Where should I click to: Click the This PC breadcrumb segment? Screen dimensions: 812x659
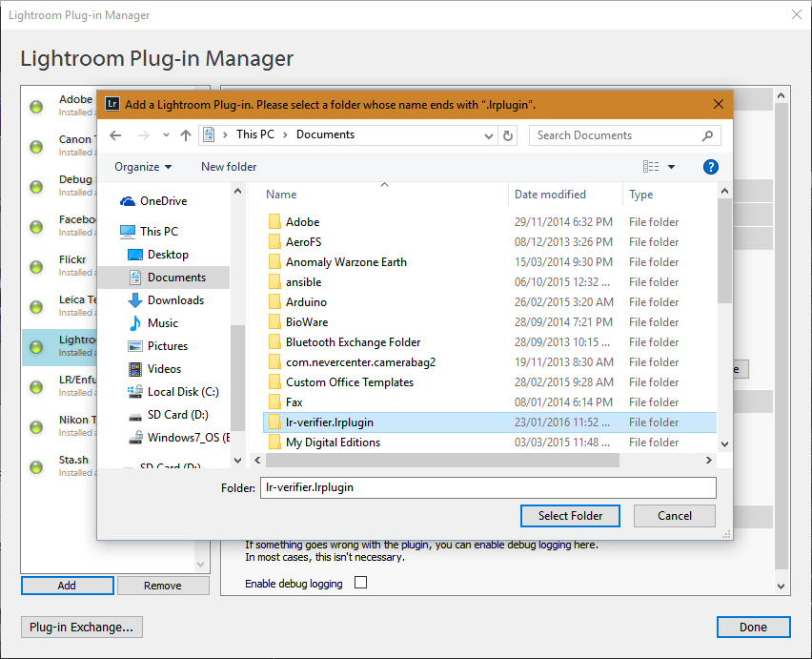coord(255,134)
